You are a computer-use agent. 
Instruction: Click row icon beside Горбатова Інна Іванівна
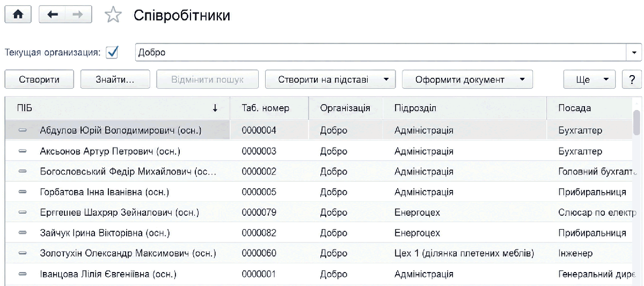pos(23,192)
